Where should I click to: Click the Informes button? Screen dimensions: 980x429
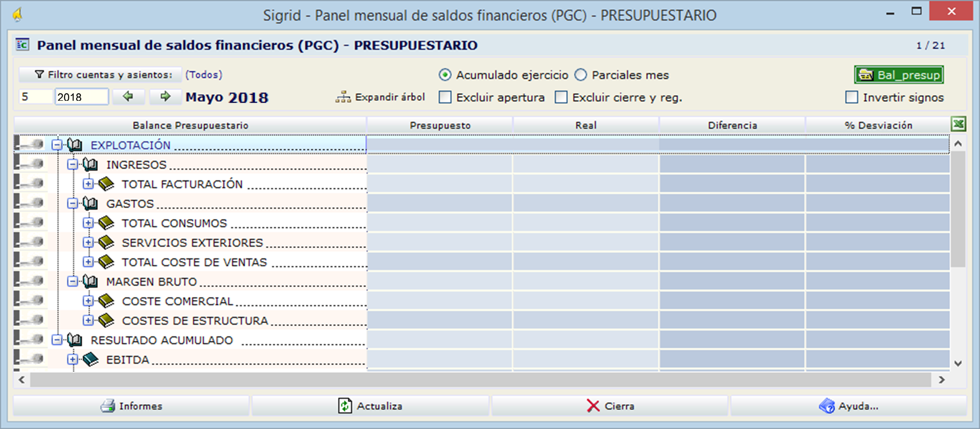(131, 406)
